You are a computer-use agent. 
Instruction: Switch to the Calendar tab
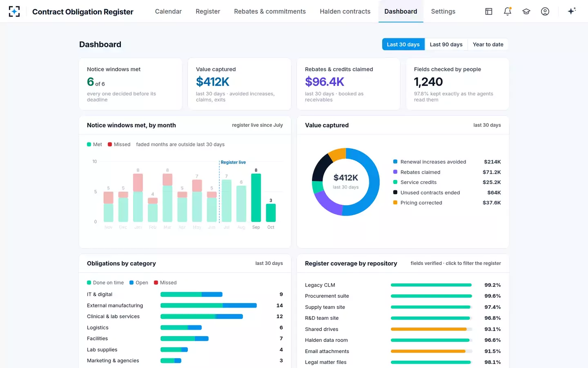click(x=168, y=11)
